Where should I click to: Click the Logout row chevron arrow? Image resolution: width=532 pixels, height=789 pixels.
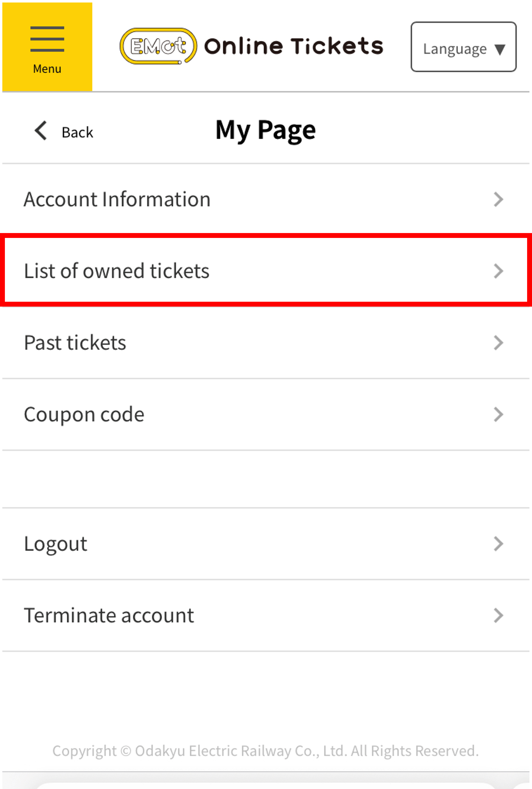(498, 544)
